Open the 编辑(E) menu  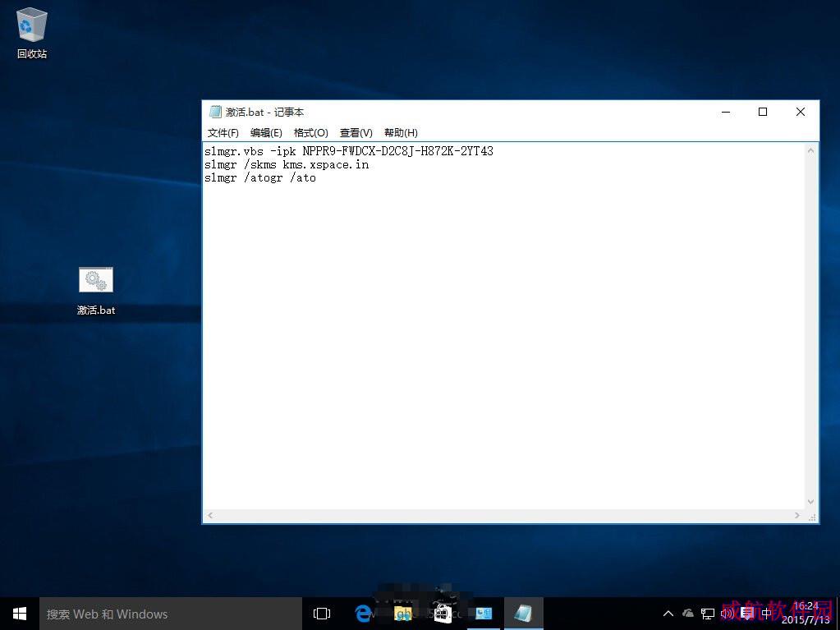point(266,133)
